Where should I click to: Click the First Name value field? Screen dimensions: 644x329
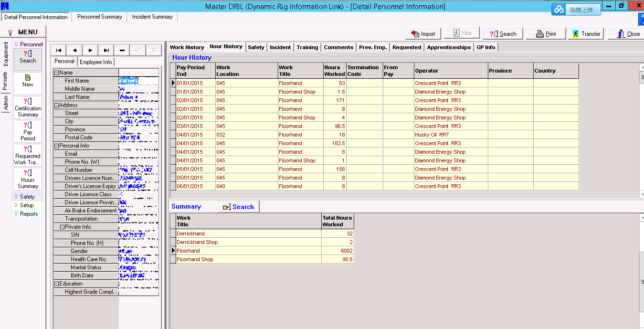(138, 81)
